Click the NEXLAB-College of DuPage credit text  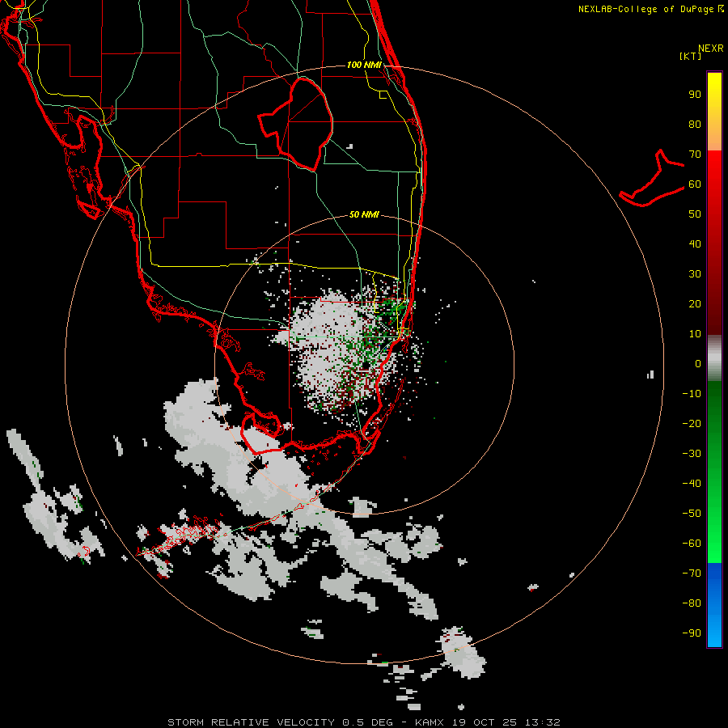650,9
